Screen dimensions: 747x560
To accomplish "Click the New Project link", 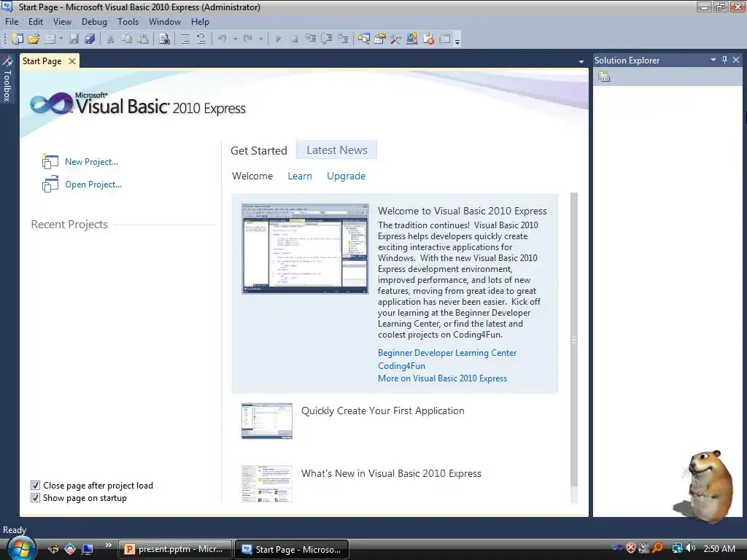I will tap(91, 162).
